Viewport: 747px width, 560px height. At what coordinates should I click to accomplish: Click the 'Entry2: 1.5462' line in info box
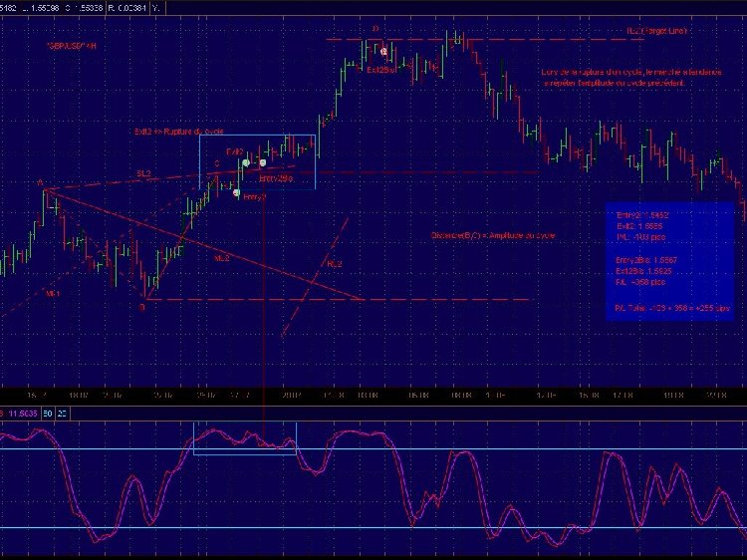tap(642, 215)
